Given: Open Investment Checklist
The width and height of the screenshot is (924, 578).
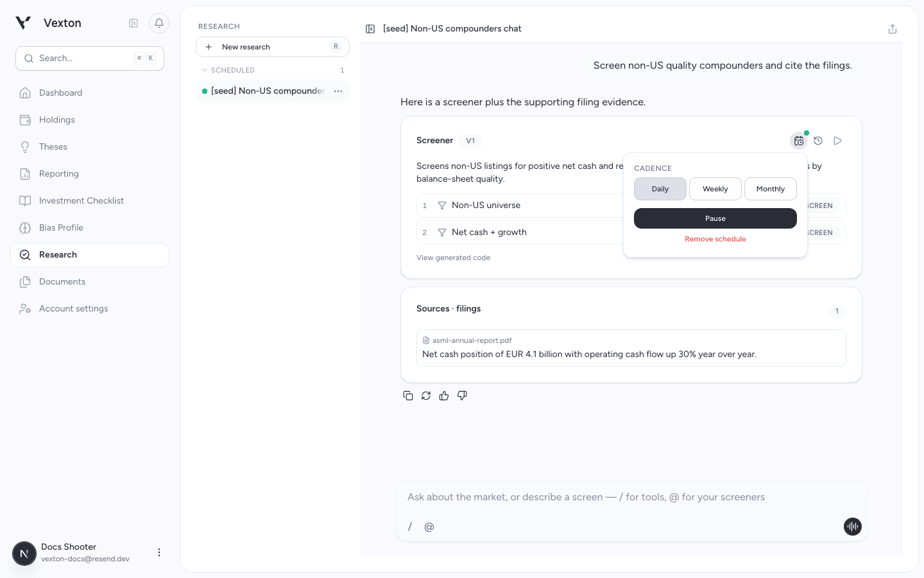Looking at the screenshot, I should (90, 200).
